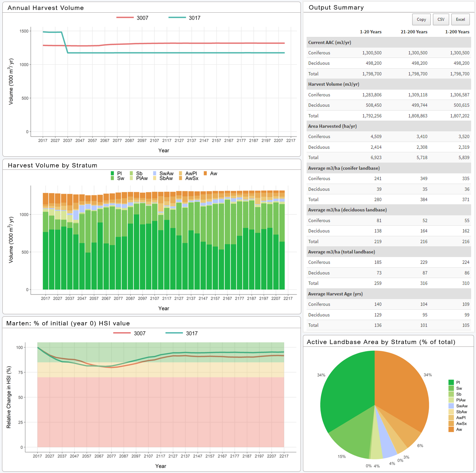
Task: Hide the 3017 line in Annual Harvest Volume legend
Action: click(x=185, y=18)
